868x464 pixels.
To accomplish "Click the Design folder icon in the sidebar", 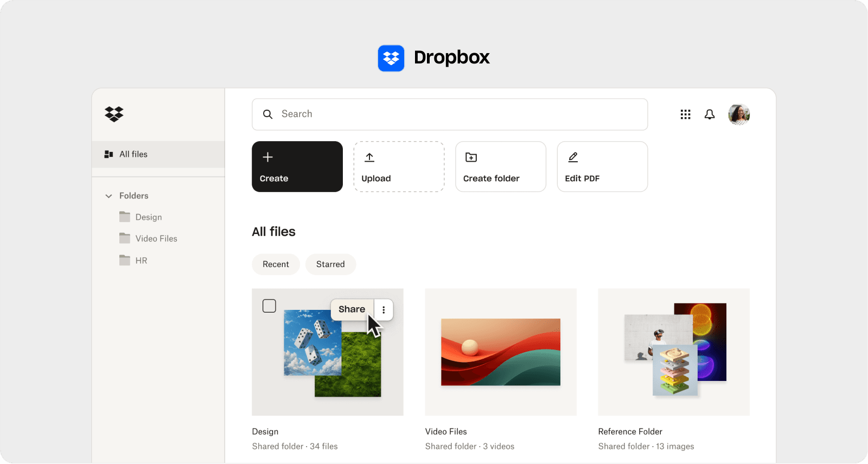I will click(x=125, y=217).
